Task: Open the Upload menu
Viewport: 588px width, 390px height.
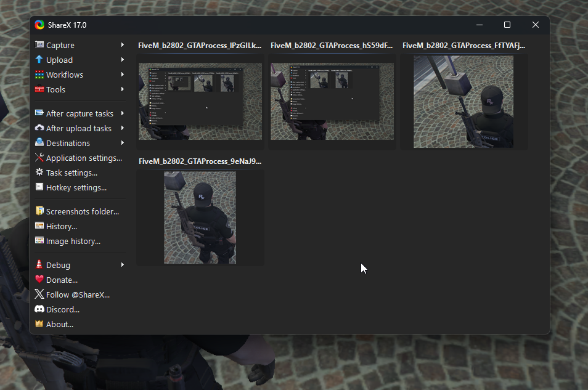Action: (x=80, y=60)
